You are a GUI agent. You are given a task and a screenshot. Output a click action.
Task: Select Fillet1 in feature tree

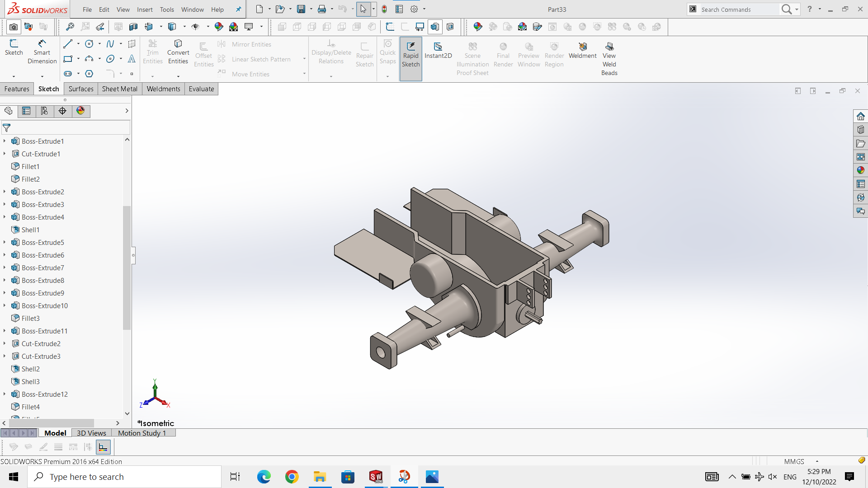click(30, 166)
